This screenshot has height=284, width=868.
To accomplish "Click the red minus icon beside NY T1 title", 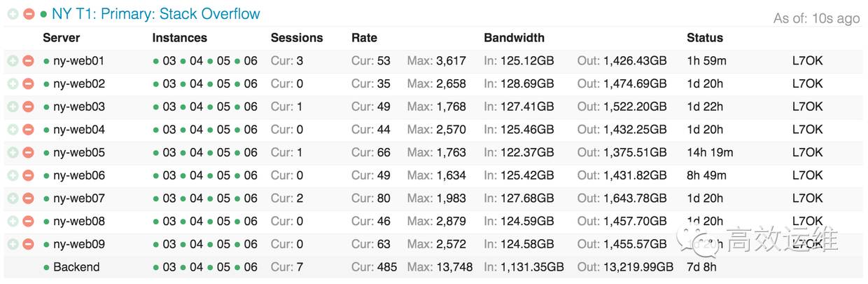I will tap(28, 14).
